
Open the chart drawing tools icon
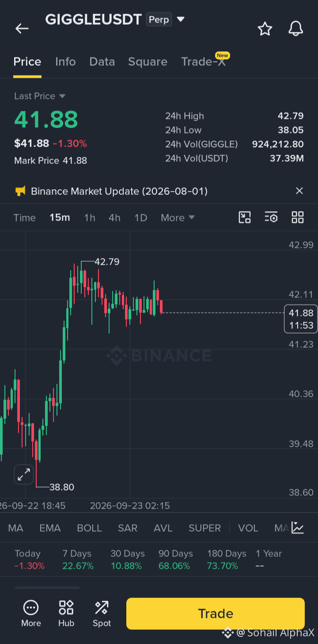[x=245, y=217]
